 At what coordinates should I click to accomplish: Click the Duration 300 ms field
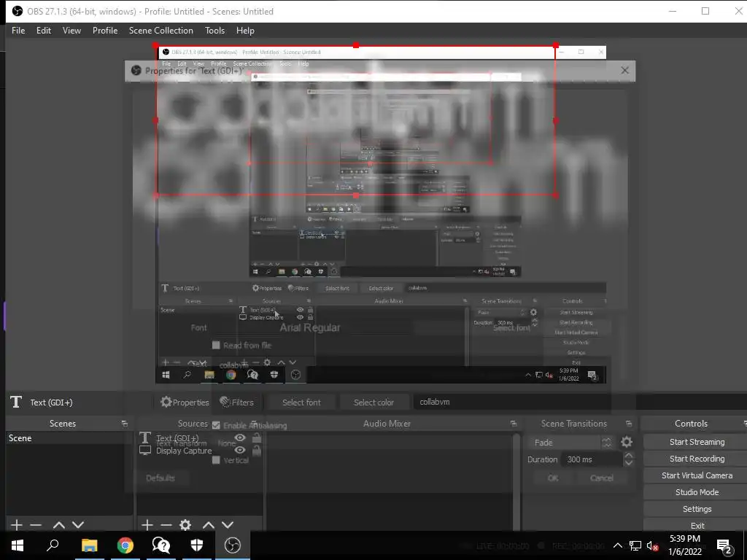592,459
